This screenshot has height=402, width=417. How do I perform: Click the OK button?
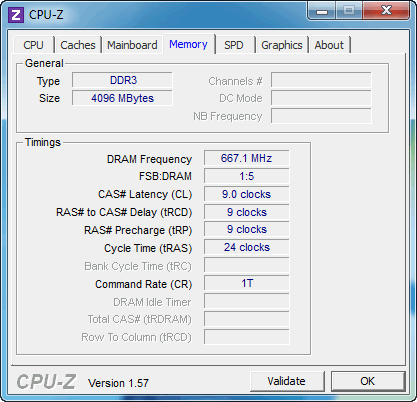click(x=368, y=381)
